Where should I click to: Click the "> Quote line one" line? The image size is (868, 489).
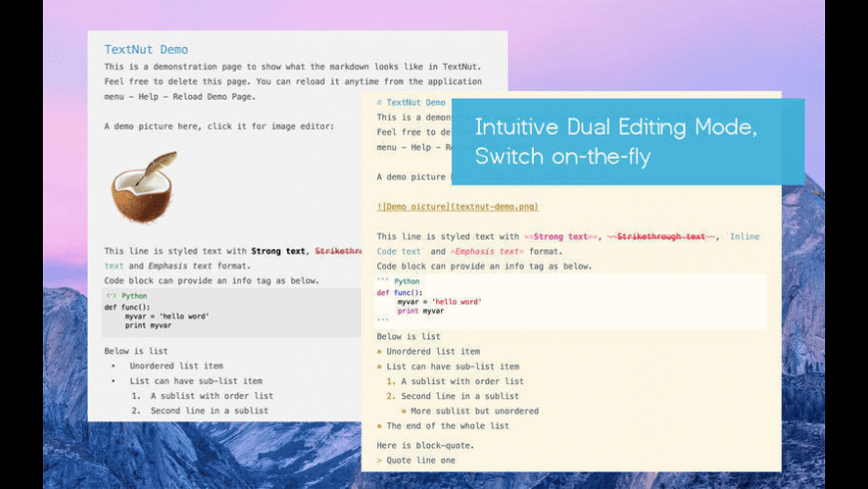[416, 460]
